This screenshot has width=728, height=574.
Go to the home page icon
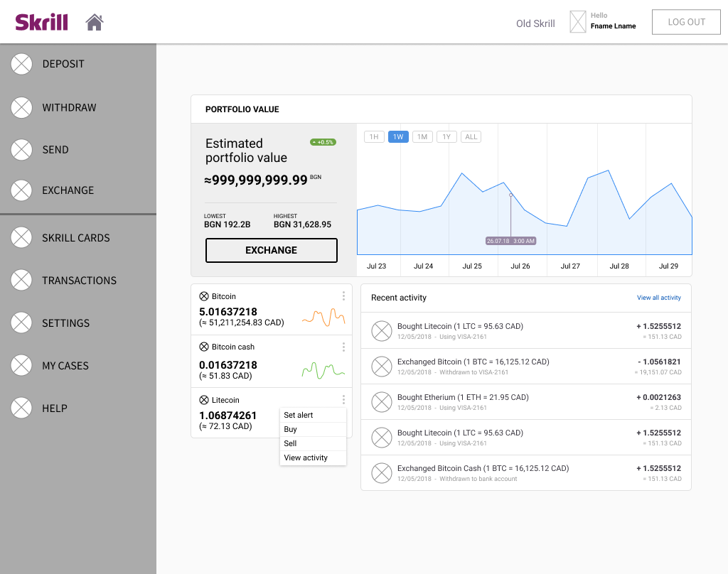[x=95, y=22]
